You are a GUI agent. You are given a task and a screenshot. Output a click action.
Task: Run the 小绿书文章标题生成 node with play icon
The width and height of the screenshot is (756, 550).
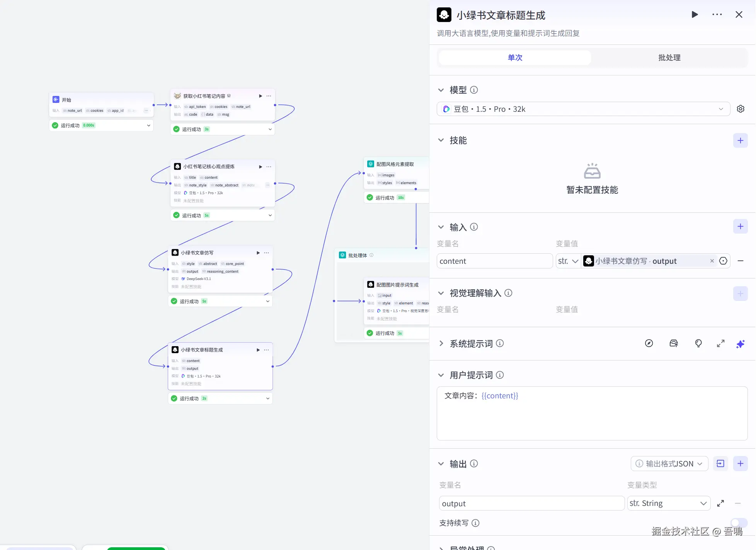pyautogui.click(x=695, y=15)
